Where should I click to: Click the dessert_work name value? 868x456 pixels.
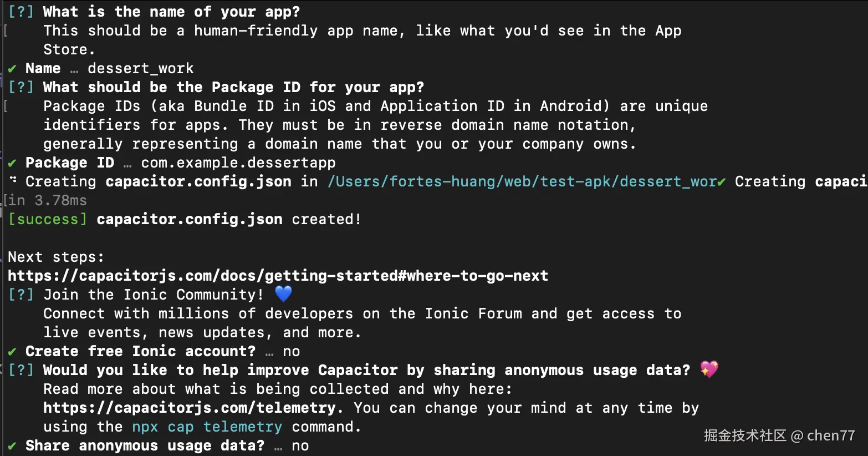point(141,68)
